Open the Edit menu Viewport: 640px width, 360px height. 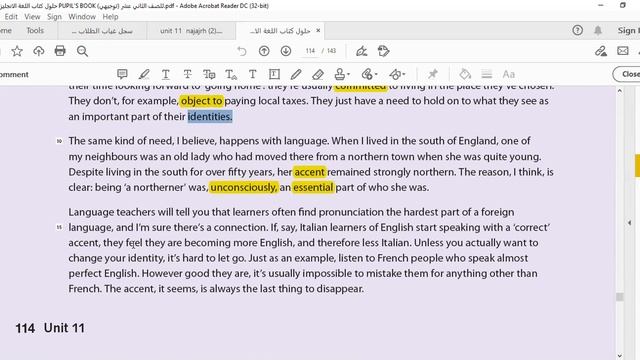[x=11, y=17]
